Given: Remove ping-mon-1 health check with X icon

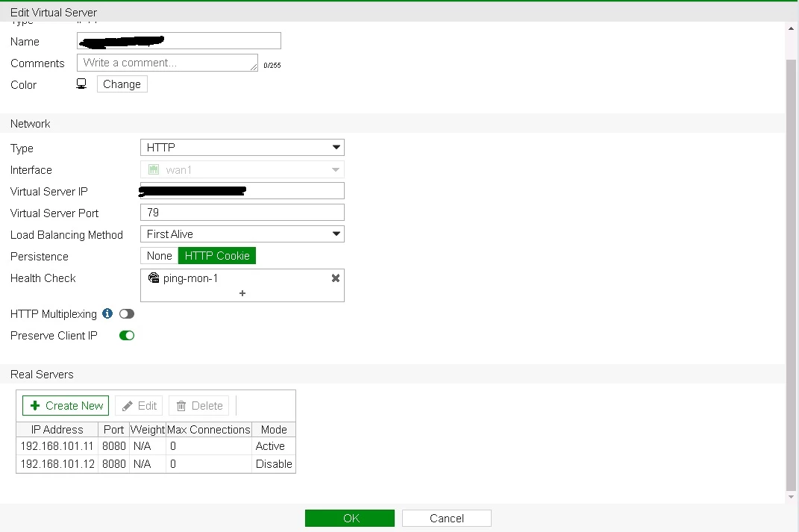Looking at the screenshot, I should coord(335,278).
